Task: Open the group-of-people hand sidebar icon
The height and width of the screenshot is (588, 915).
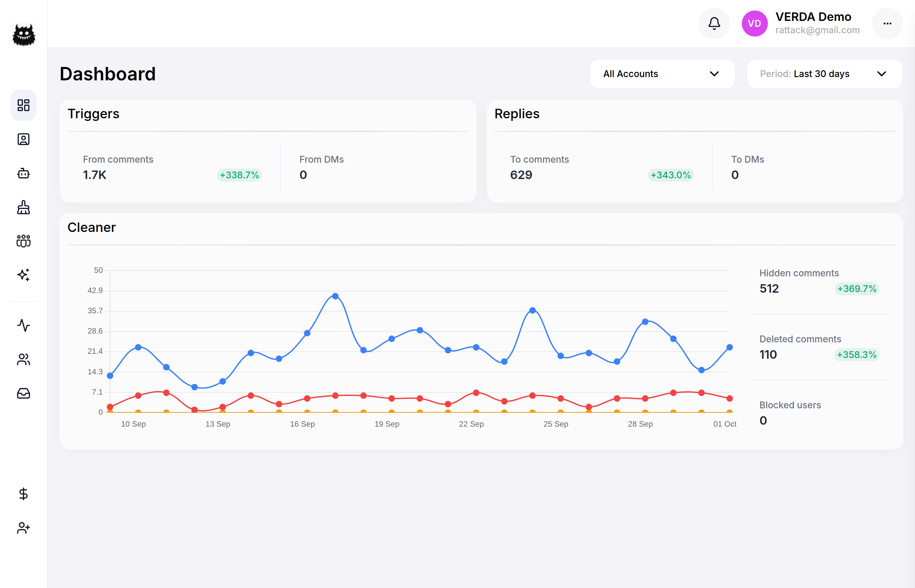Action: click(x=24, y=241)
